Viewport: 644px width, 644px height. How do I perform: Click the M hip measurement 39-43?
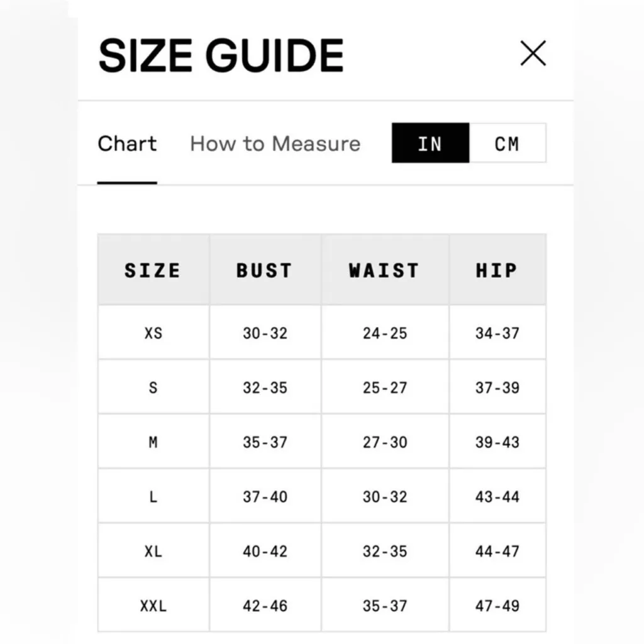pyautogui.click(x=497, y=442)
